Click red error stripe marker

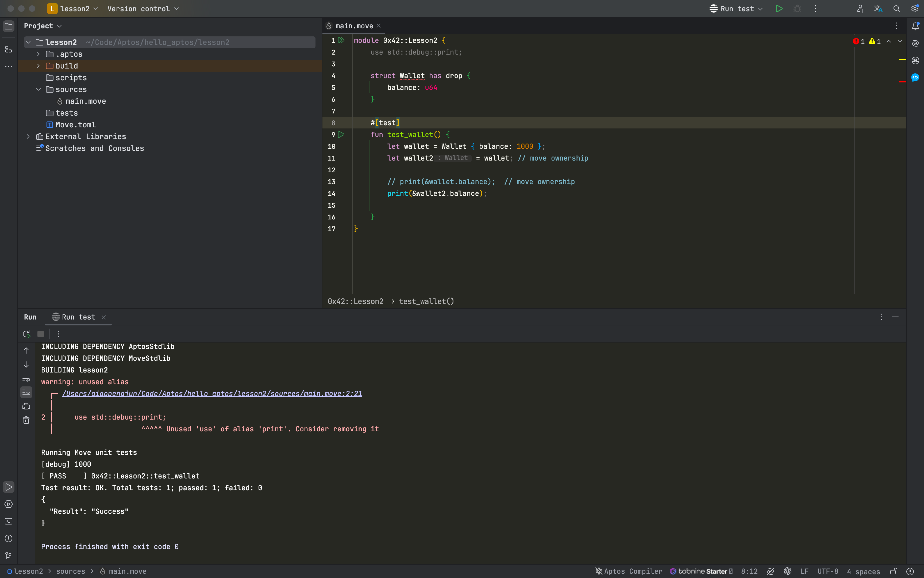point(903,82)
